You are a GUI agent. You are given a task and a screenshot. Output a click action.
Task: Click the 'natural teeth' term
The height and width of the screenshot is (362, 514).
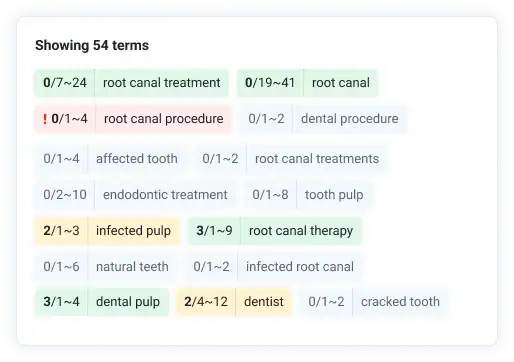[106, 267]
